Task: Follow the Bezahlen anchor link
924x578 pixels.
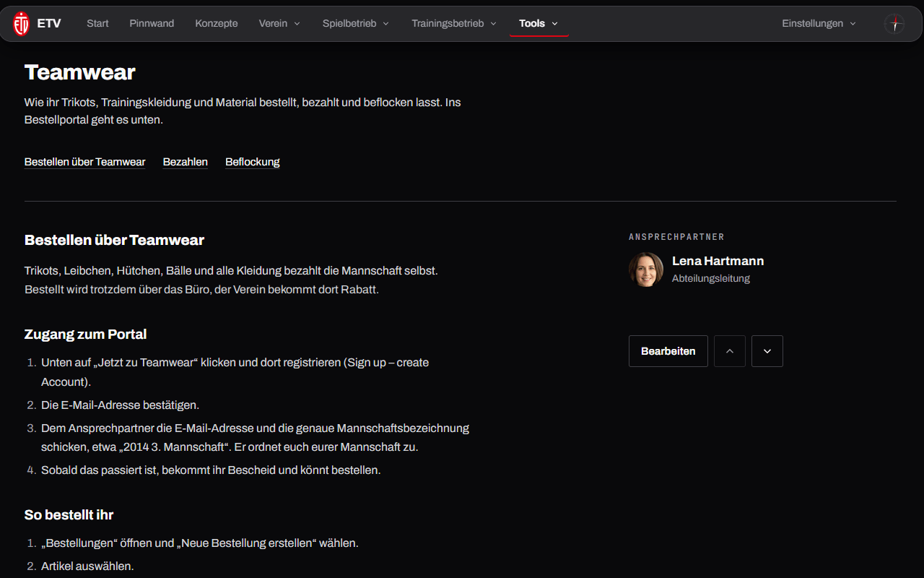Action: (186, 162)
